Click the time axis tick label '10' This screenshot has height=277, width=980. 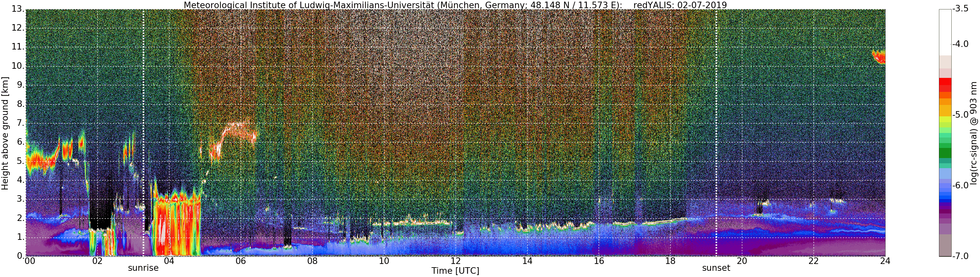384,261
